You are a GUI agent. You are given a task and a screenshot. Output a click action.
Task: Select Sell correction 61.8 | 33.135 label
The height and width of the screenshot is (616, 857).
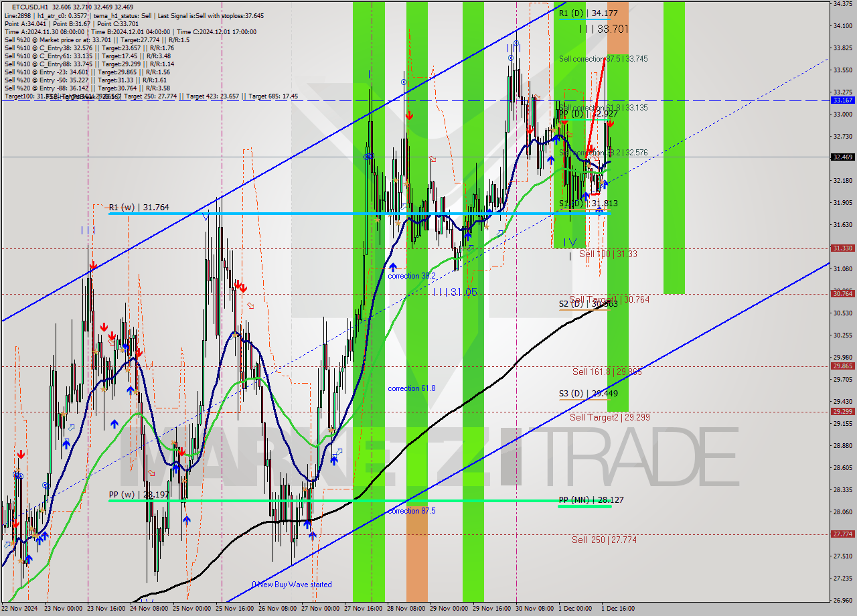pos(603,107)
